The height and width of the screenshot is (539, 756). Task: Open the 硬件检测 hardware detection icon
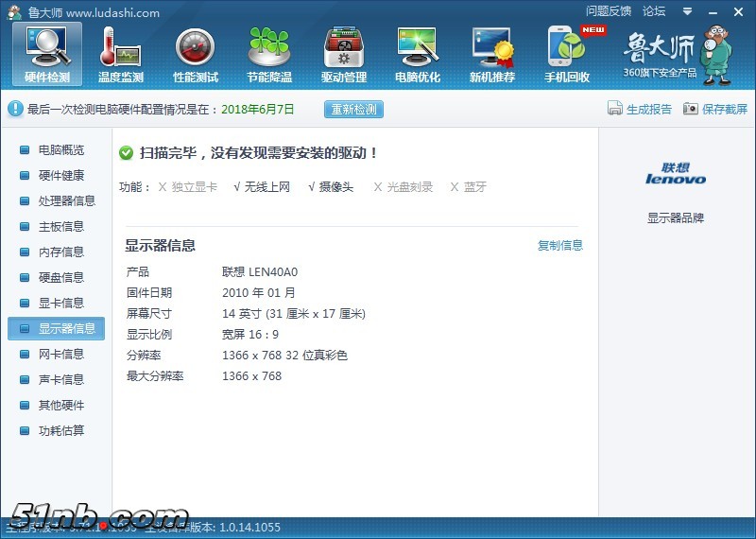[46, 54]
